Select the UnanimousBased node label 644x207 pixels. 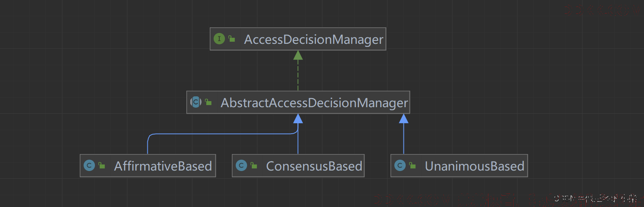click(x=474, y=166)
